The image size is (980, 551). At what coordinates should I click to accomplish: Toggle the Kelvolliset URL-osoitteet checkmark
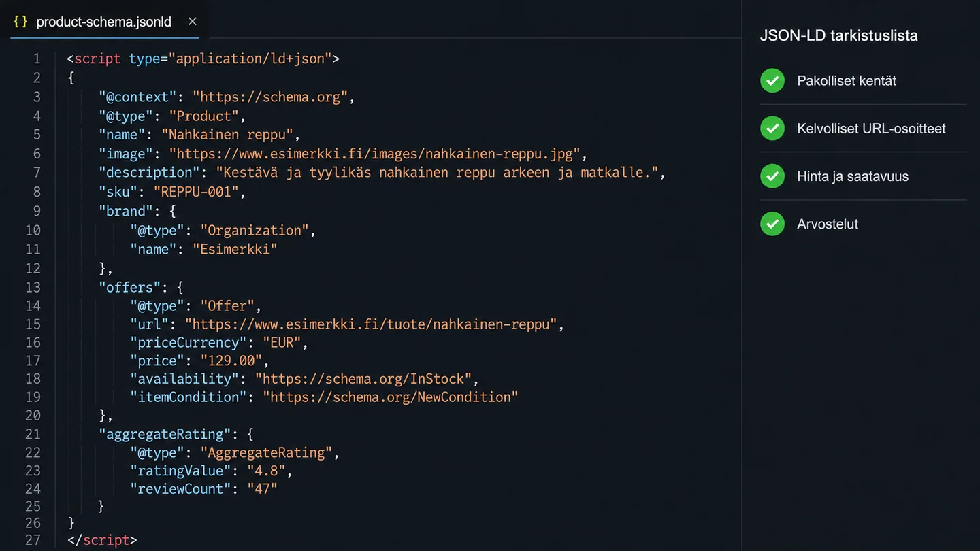pyautogui.click(x=772, y=128)
